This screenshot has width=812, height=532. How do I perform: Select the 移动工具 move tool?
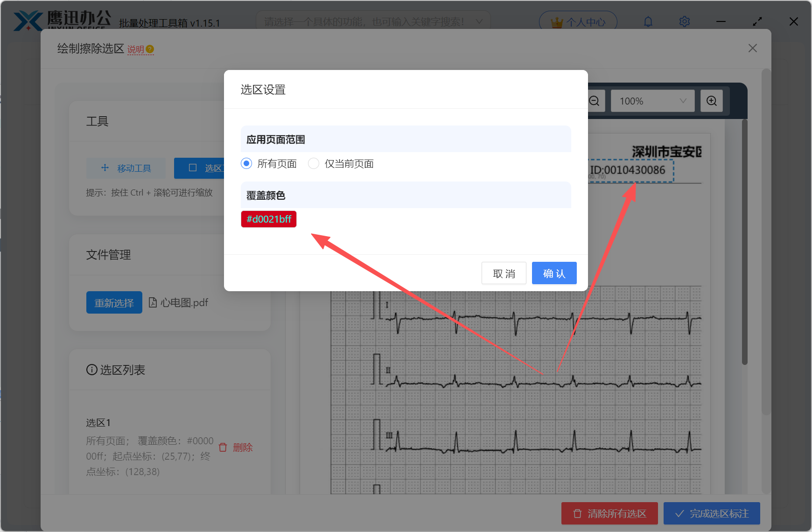126,168
